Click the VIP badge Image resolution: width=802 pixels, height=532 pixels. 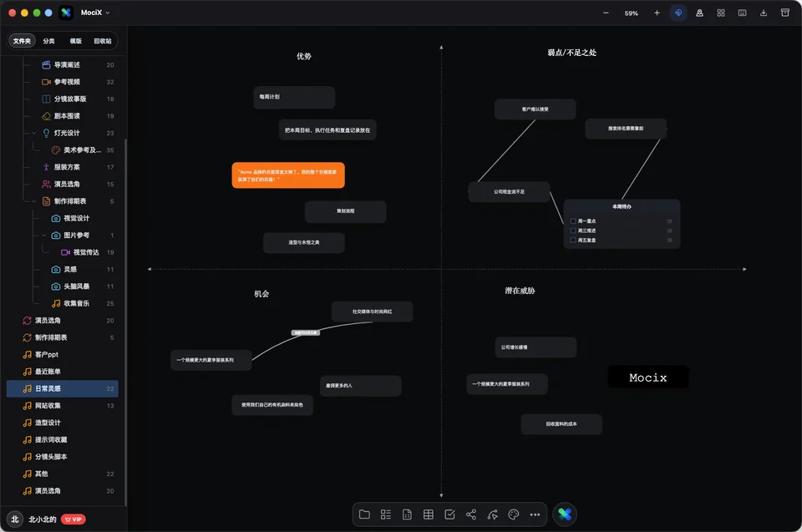coord(74,519)
